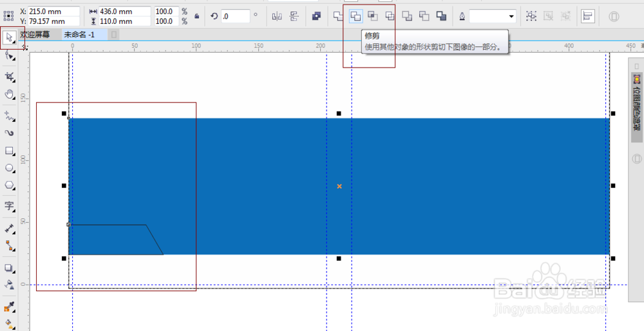Click the new document tab button
Screen dimensions: 644x331
click(x=114, y=35)
